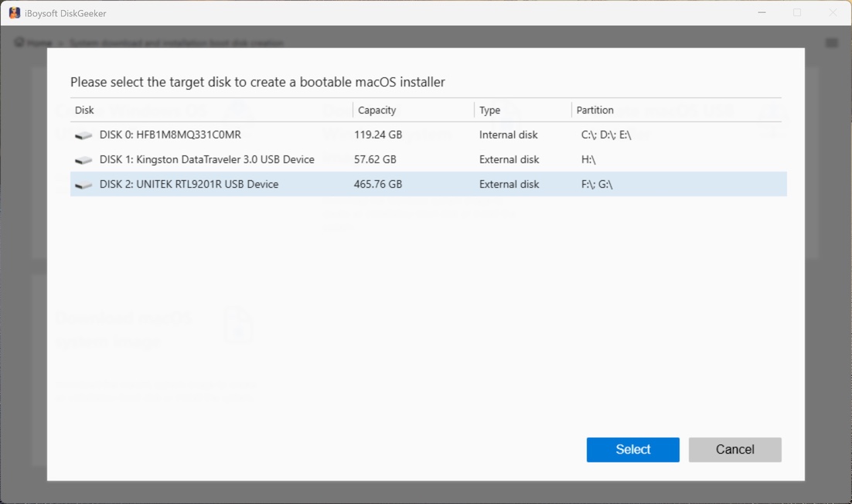Click the drive icon beside UNITEK RTL9201R device
This screenshot has height=504, width=852.
click(x=83, y=184)
